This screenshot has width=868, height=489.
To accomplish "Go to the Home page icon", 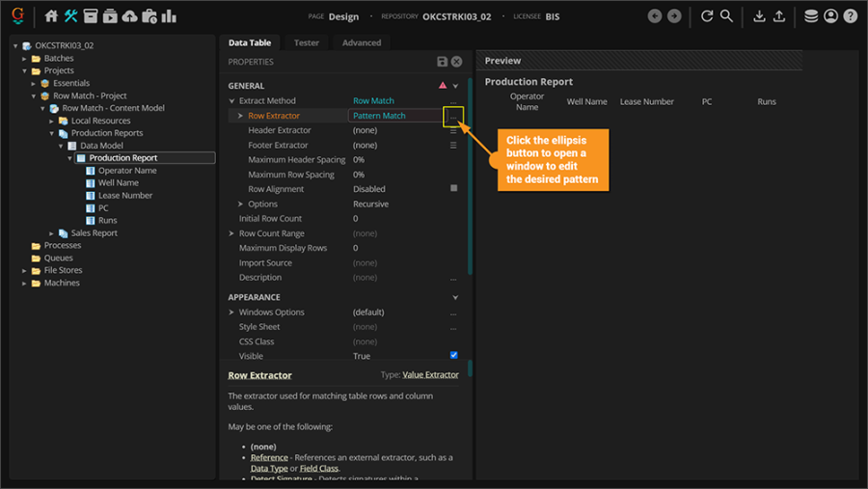I will click(52, 16).
